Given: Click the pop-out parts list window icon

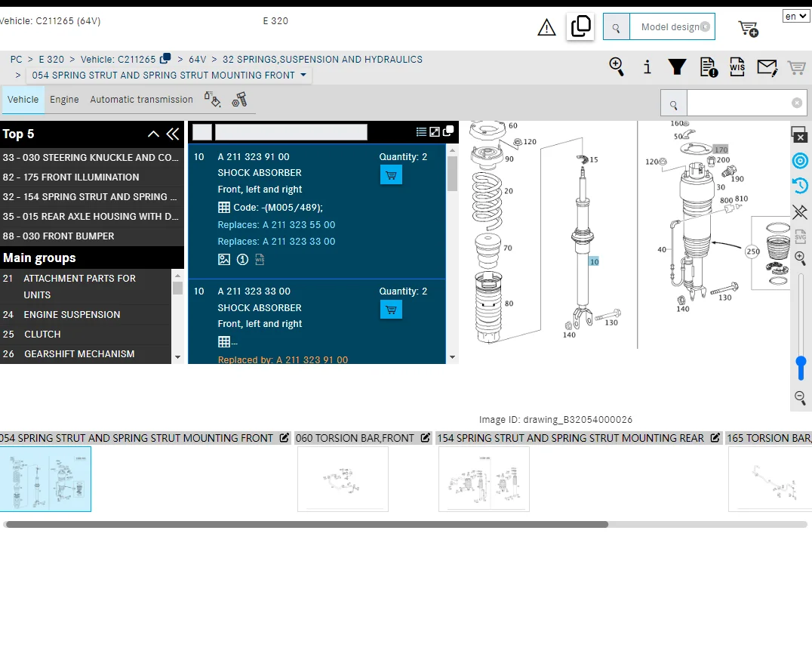Looking at the screenshot, I should pyautogui.click(x=448, y=131).
